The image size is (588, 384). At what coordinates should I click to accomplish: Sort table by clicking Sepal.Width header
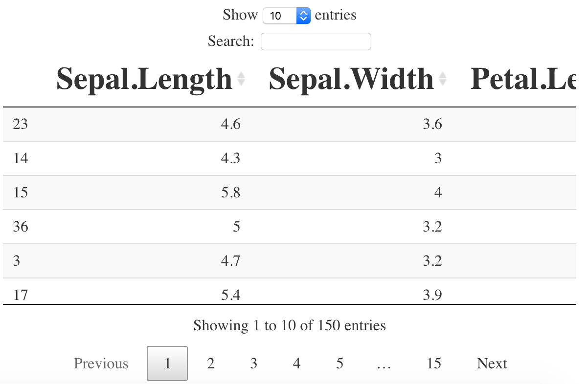pyautogui.click(x=350, y=78)
